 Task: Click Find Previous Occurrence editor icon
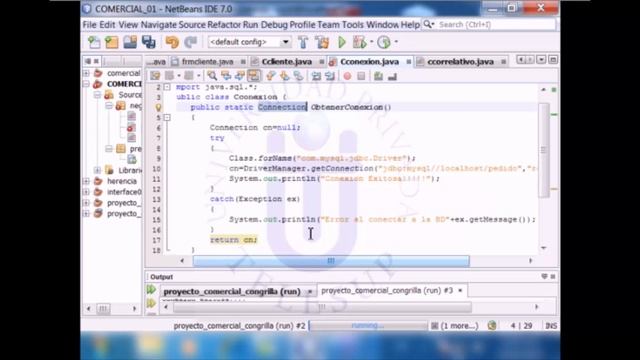click(226, 76)
